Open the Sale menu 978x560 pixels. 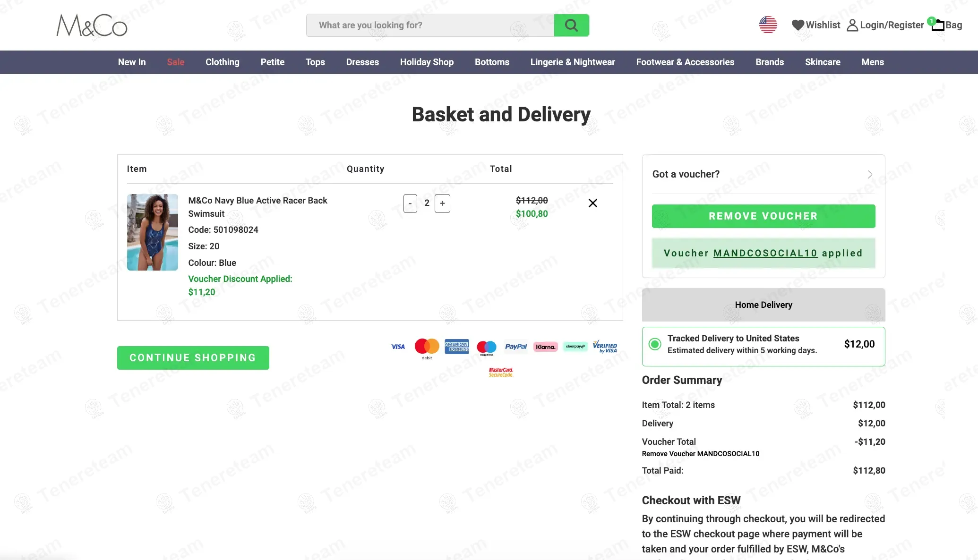coord(176,62)
